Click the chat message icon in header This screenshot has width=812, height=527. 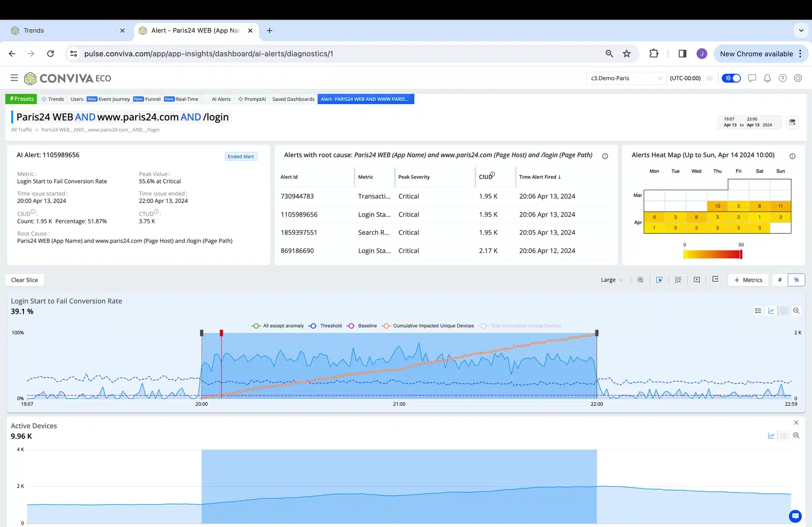[x=752, y=78]
